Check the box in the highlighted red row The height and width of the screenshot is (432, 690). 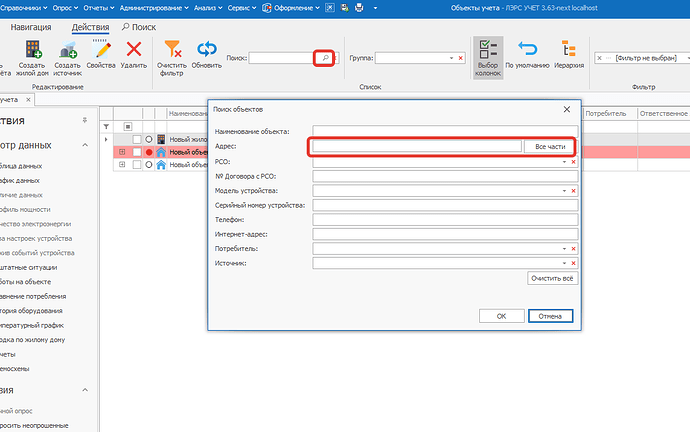coord(137,152)
